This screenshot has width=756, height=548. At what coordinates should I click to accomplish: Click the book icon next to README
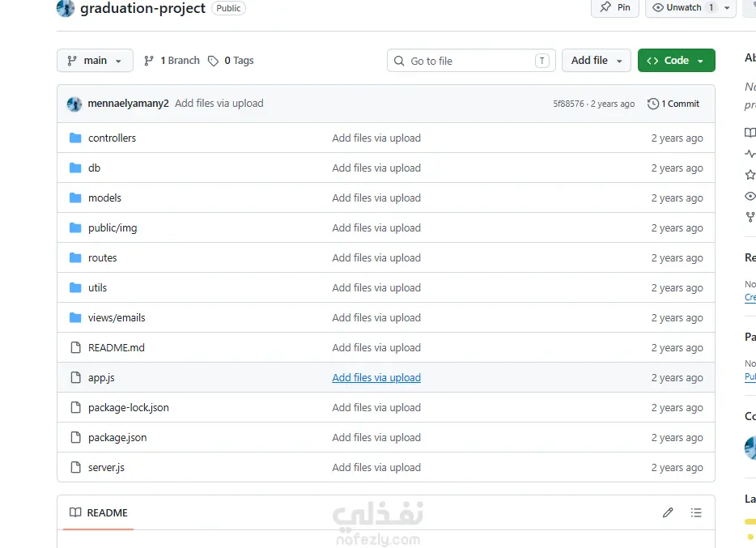pyautogui.click(x=75, y=512)
